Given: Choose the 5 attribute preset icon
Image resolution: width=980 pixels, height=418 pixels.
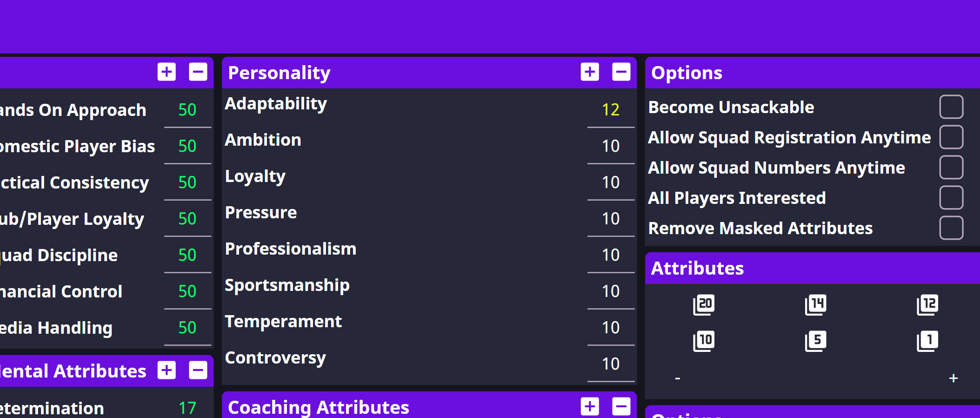Looking at the screenshot, I should tap(815, 341).
